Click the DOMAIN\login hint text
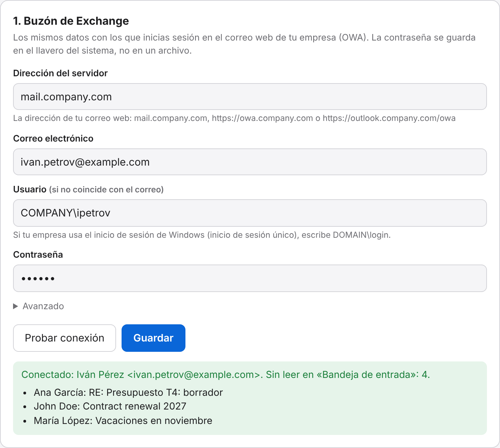This screenshot has width=500, height=448. pos(202,235)
